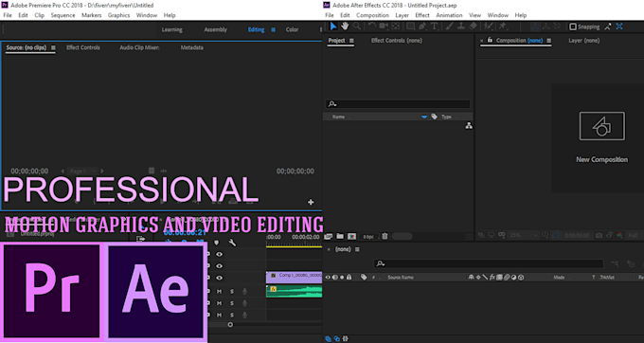Toggle the Snapping checkbox in After Effects
644x343 pixels.
point(573,27)
